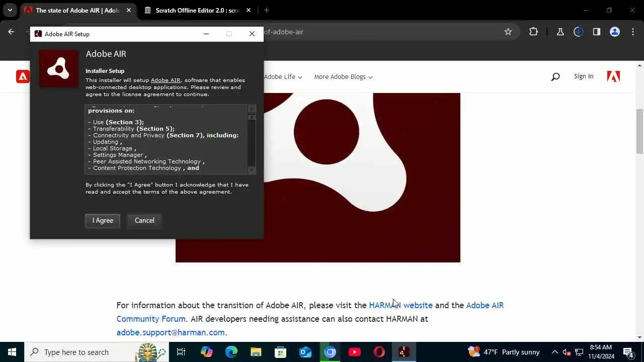
Task: Open a new browser tab
Action: point(267,10)
